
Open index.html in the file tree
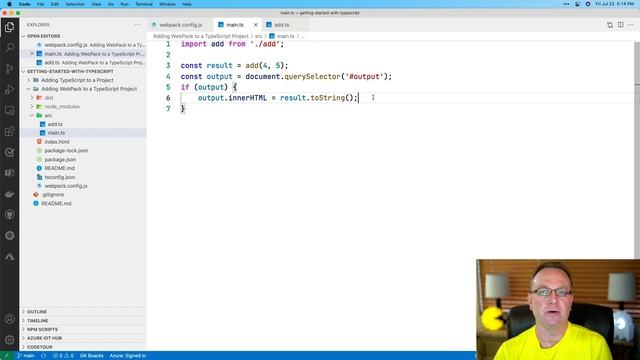tap(57, 142)
